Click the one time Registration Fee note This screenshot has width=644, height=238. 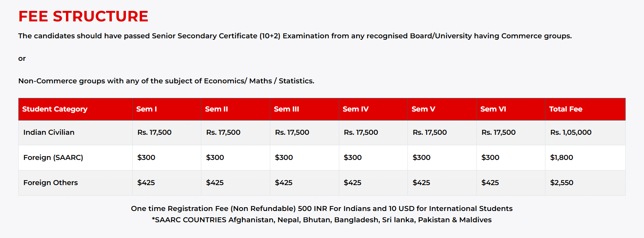click(x=322, y=209)
